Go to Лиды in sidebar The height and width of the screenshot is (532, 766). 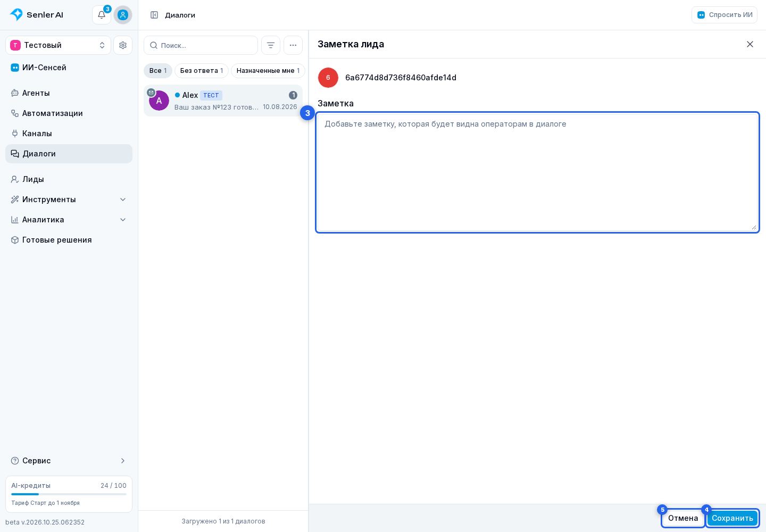(69, 179)
